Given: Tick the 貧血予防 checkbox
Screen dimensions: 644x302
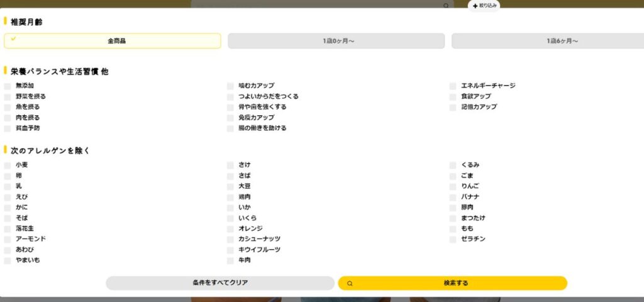Looking at the screenshot, I should coord(8,128).
